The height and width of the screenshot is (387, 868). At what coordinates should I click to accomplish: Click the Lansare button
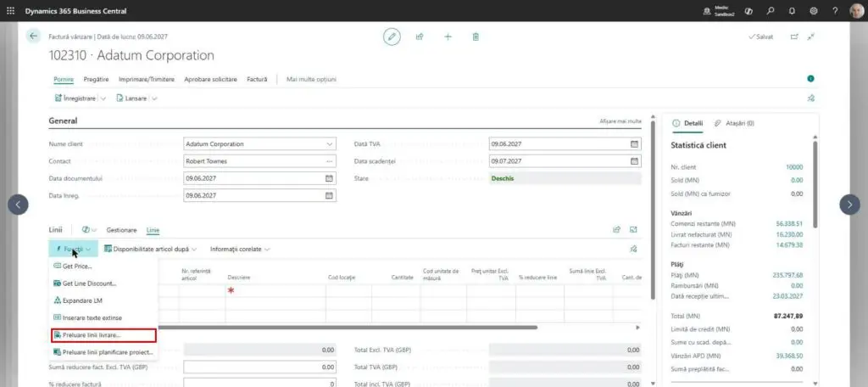pos(131,98)
